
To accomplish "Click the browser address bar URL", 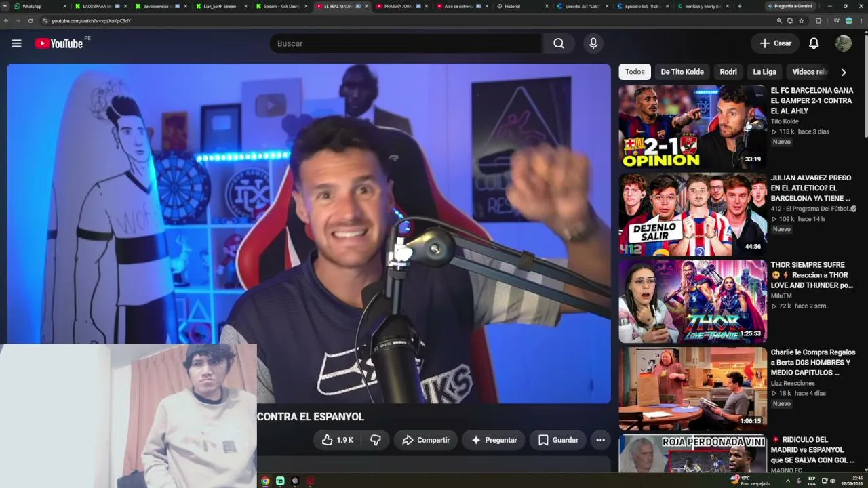I will [x=92, y=21].
